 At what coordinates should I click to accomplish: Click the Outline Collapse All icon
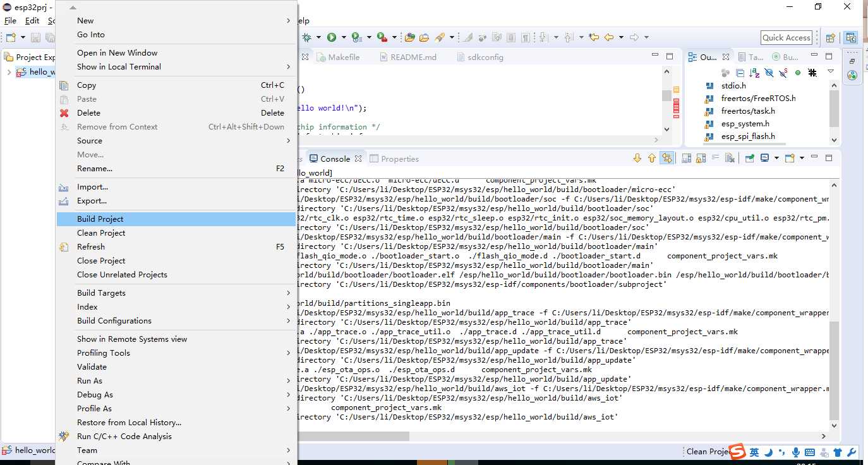tap(740, 73)
